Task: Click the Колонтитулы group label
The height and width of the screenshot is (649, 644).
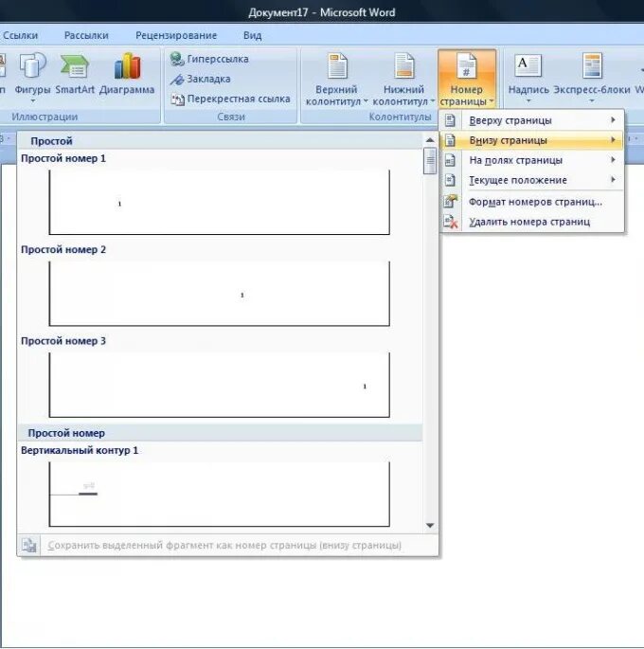Action: (x=400, y=117)
